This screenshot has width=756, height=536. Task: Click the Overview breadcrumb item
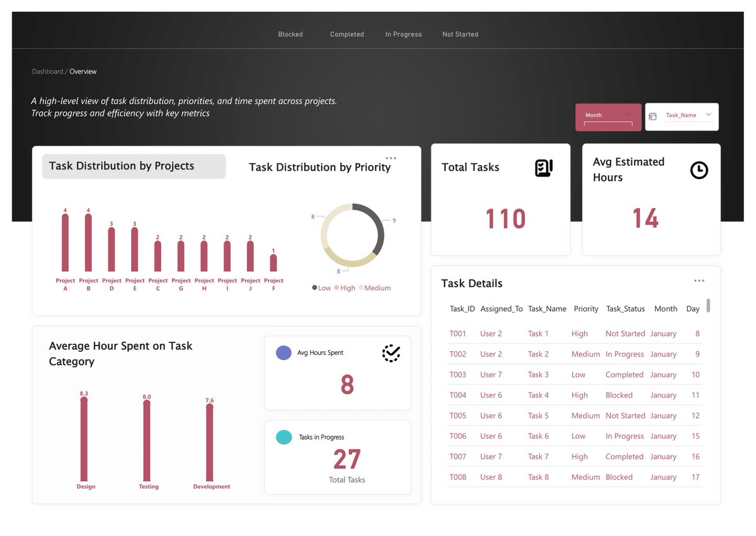(83, 72)
